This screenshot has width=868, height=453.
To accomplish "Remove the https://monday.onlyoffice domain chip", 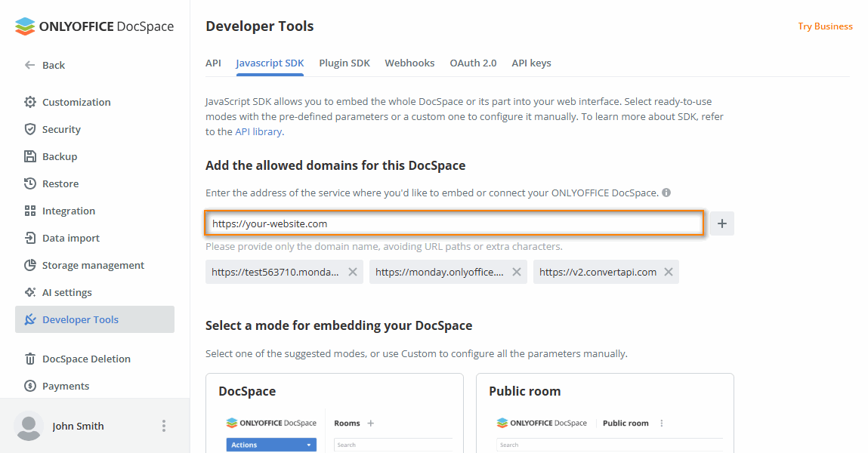I will point(517,272).
